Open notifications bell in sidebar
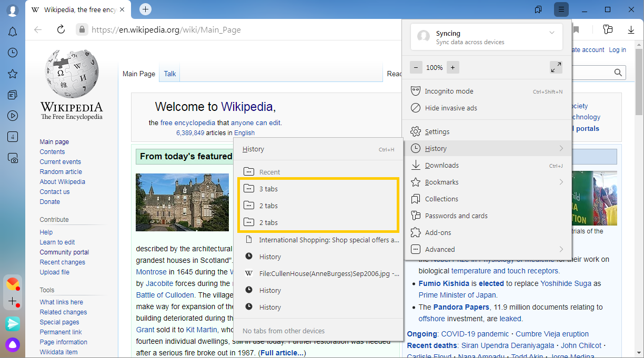 pos(13,32)
